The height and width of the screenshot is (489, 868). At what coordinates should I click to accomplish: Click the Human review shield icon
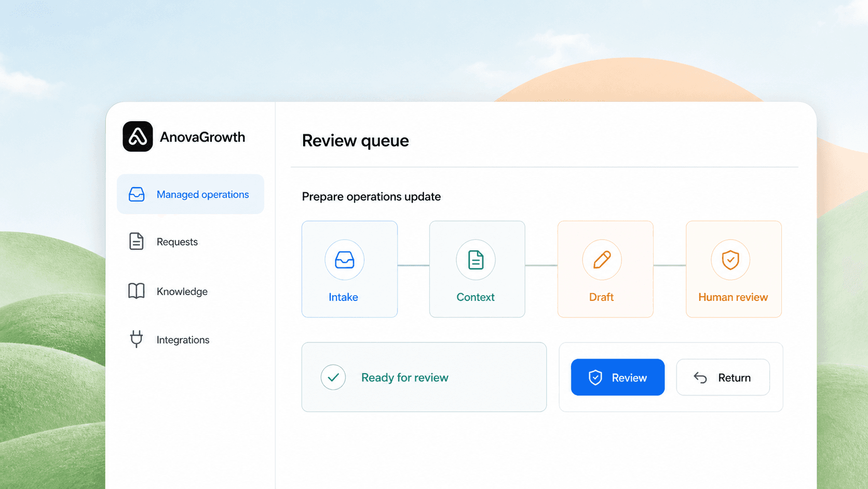(x=730, y=260)
